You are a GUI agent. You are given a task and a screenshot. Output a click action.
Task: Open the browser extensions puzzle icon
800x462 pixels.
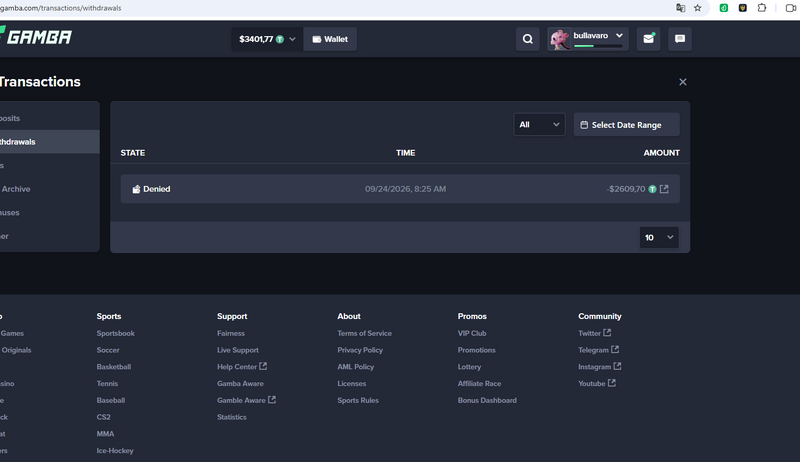pyautogui.click(x=762, y=8)
